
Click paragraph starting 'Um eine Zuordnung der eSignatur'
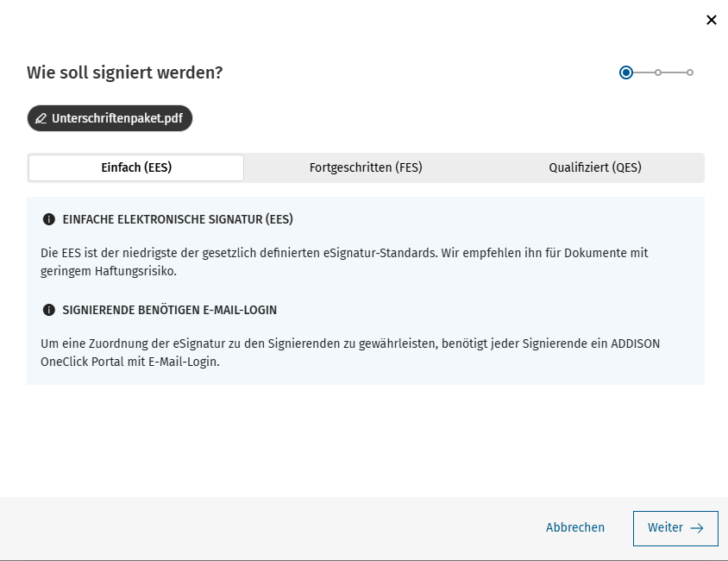click(x=350, y=352)
